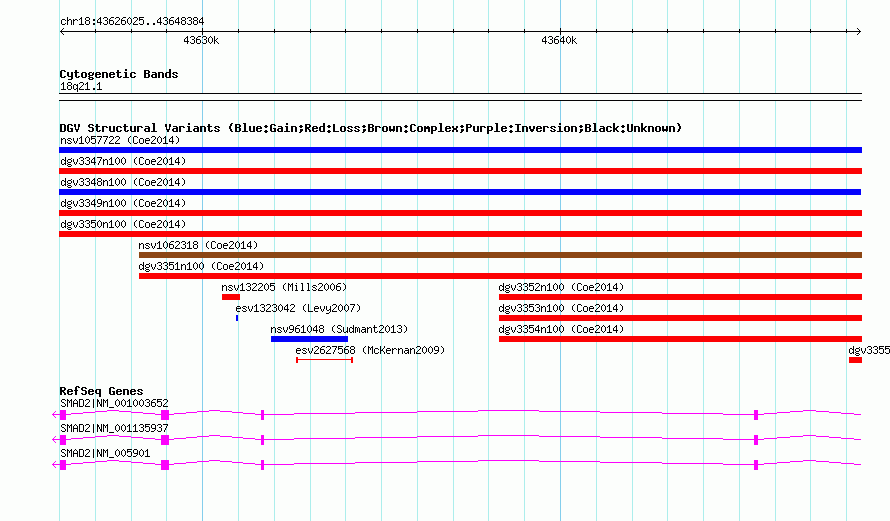
Task: Click the blue nsv1057722 gain variant bar
Action: click(x=460, y=150)
